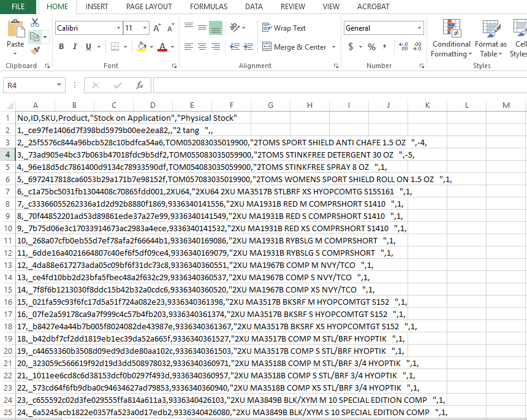Click the Top Align icon
Viewport: 527px width, 420px height.
coord(189,27)
